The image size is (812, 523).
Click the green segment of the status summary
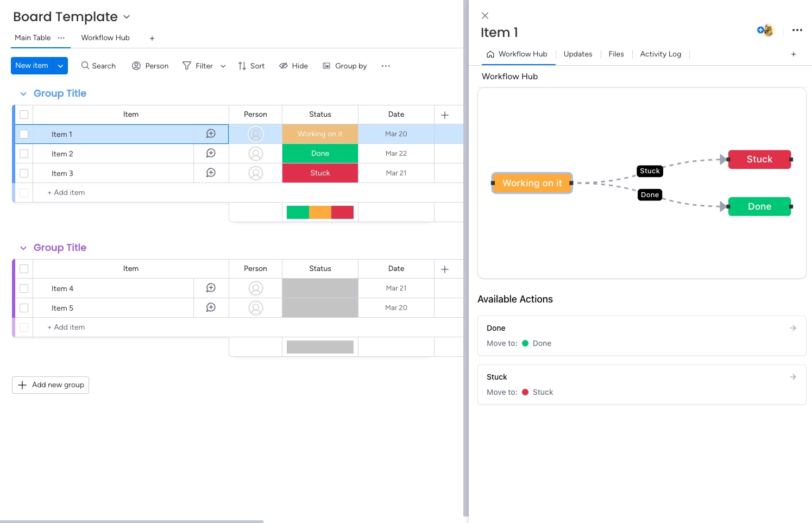pos(298,212)
